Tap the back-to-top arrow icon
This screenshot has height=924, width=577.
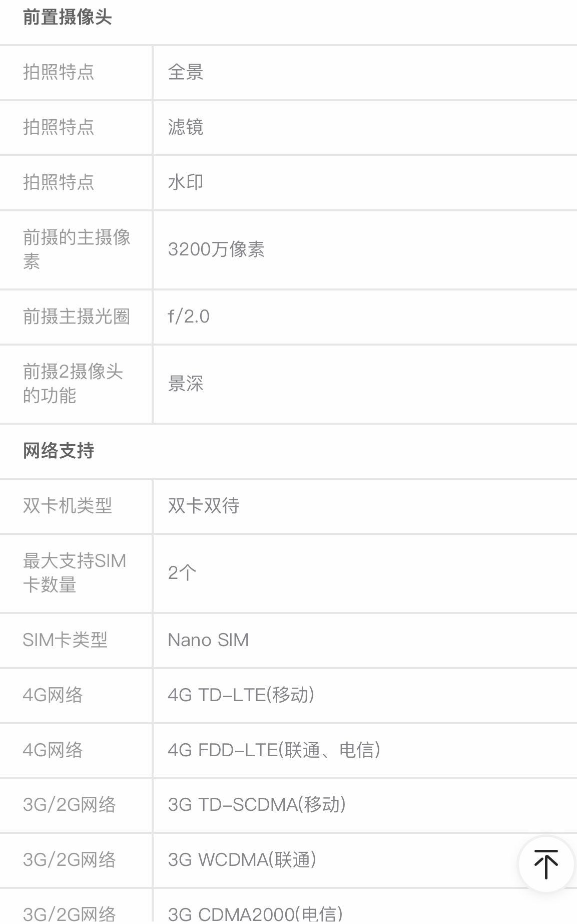[545, 864]
